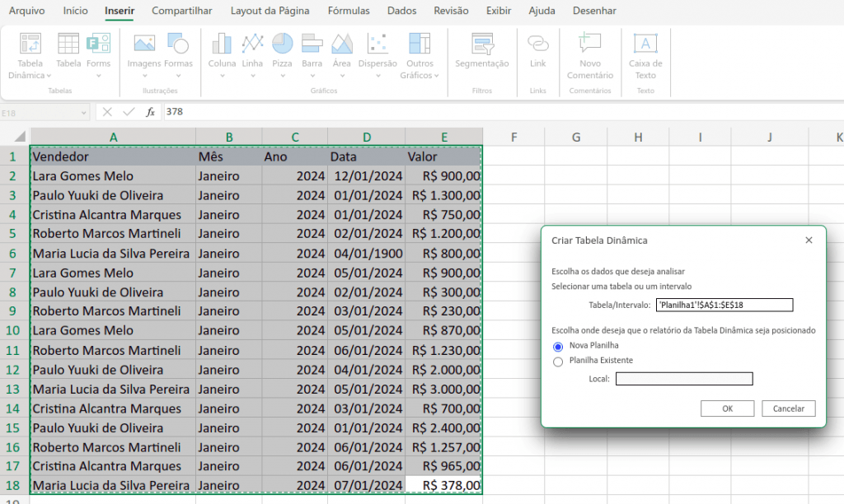The image size is (844, 504).
Task: Expand the Coluna chart dropdown
Action: pos(222,76)
